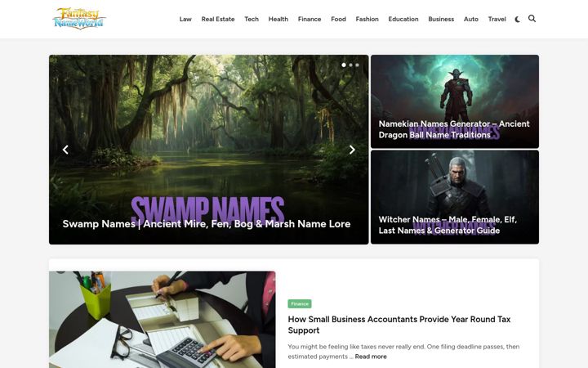The width and height of the screenshot is (588, 368).
Task: Select the third slider dot
Action: pos(357,65)
